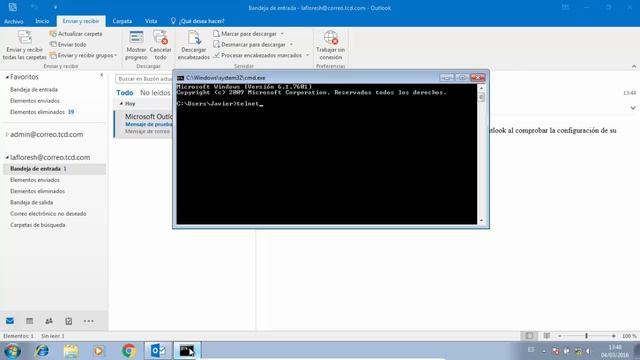Click Enviar todo in ribbon

68,44
